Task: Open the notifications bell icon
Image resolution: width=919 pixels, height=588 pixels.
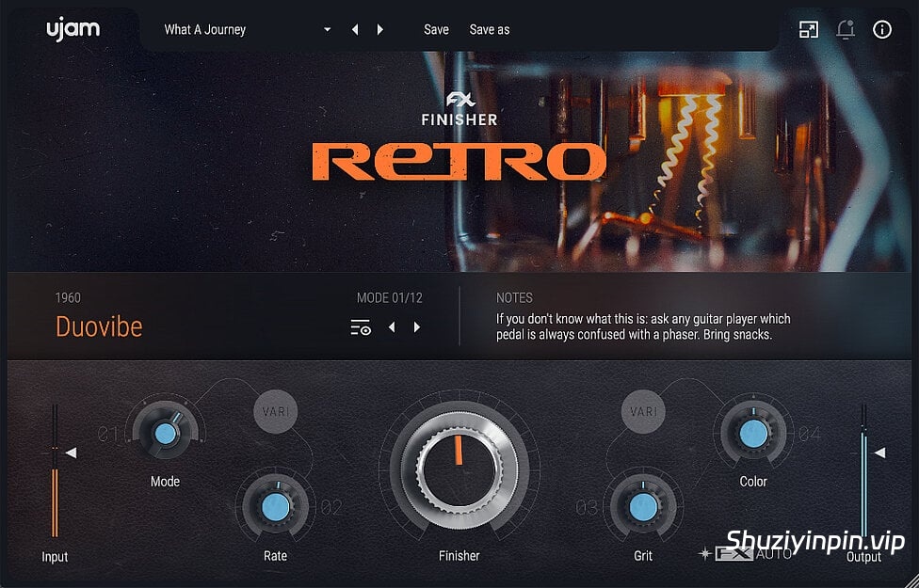Action: coord(846,29)
